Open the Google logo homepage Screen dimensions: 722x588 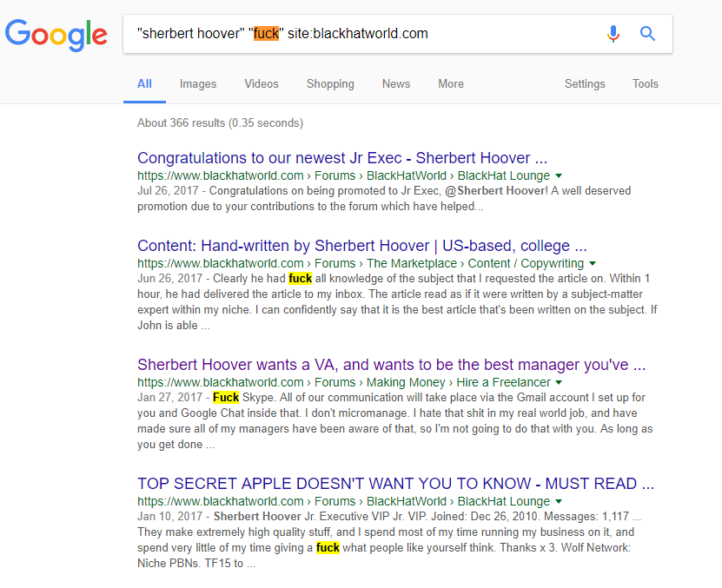(x=56, y=35)
